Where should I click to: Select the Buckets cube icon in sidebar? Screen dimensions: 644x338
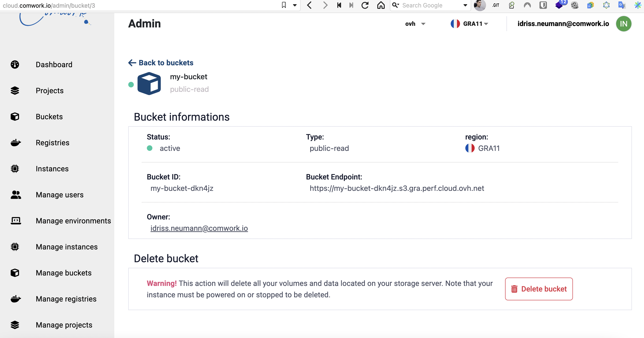point(15,117)
